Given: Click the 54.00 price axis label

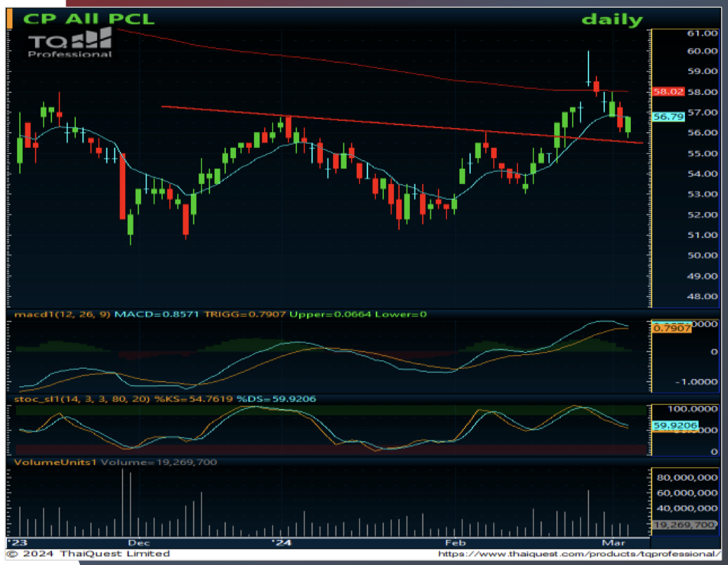Looking at the screenshot, I should point(702,174).
